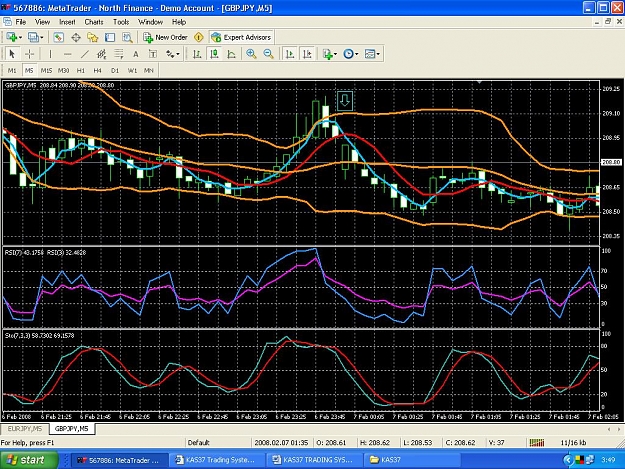Select the Fibonacci Retracement tool
Viewport: 625px width, 469px height.
(x=119, y=54)
